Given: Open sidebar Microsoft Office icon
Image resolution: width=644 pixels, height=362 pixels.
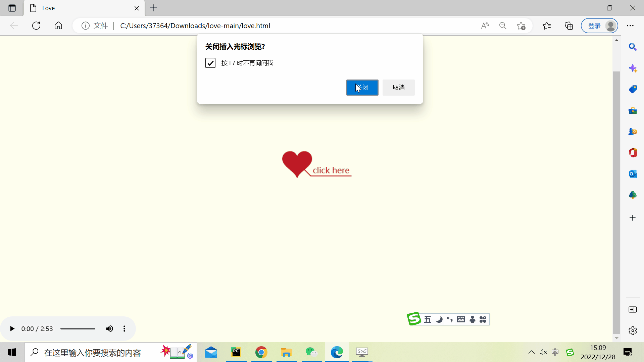Looking at the screenshot, I should (x=633, y=153).
